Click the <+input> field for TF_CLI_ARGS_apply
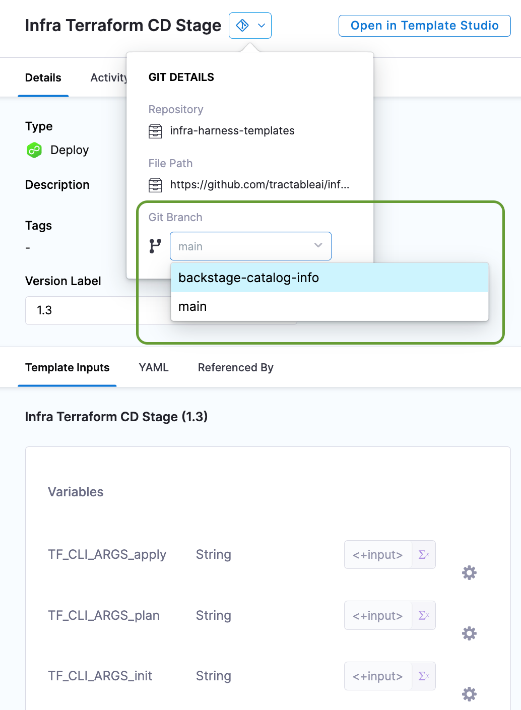 click(378, 554)
